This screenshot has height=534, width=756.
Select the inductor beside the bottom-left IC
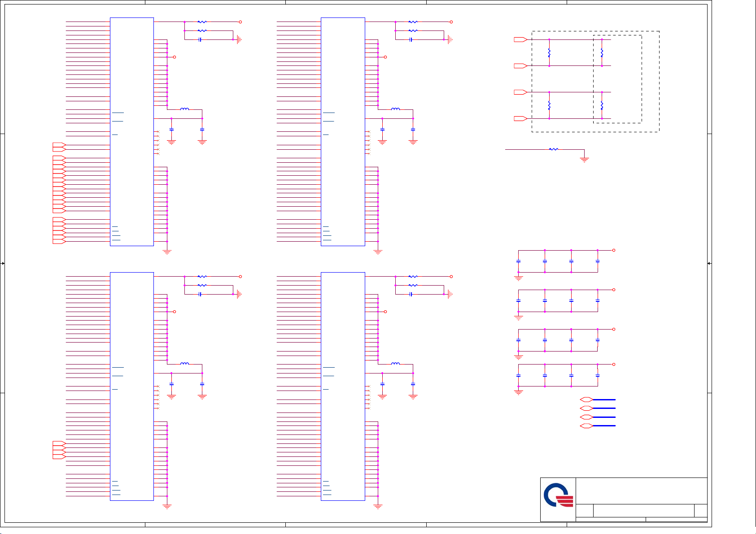point(184,364)
